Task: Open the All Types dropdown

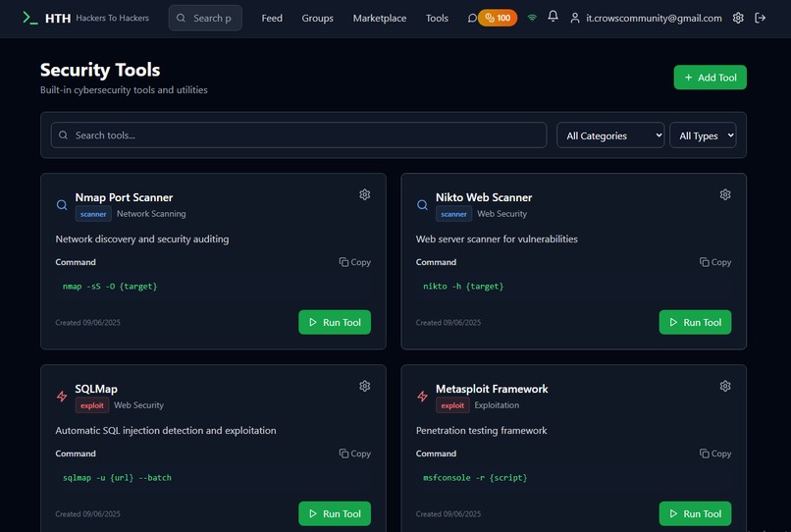Action: coord(703,135)
